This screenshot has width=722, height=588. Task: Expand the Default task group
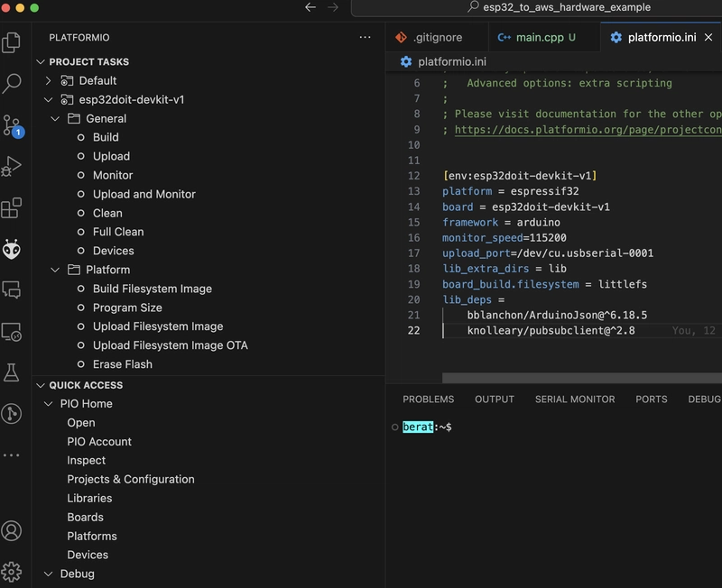click(x=49, y=80)
